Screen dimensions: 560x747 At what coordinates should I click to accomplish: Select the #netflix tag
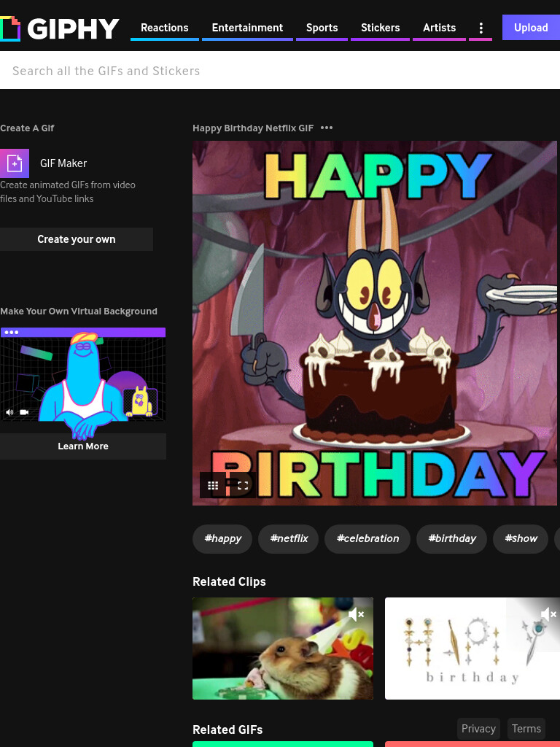pos(289,539)
